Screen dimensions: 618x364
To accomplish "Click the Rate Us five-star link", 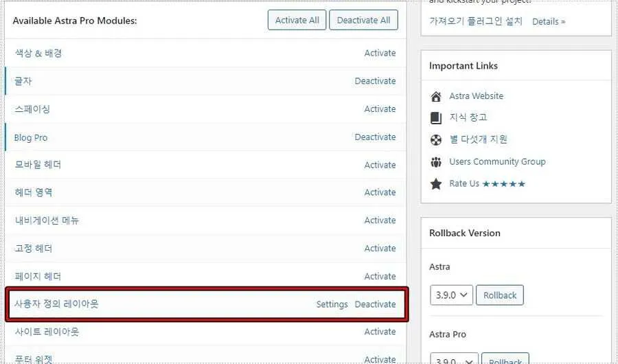I will tap(487, 184).
